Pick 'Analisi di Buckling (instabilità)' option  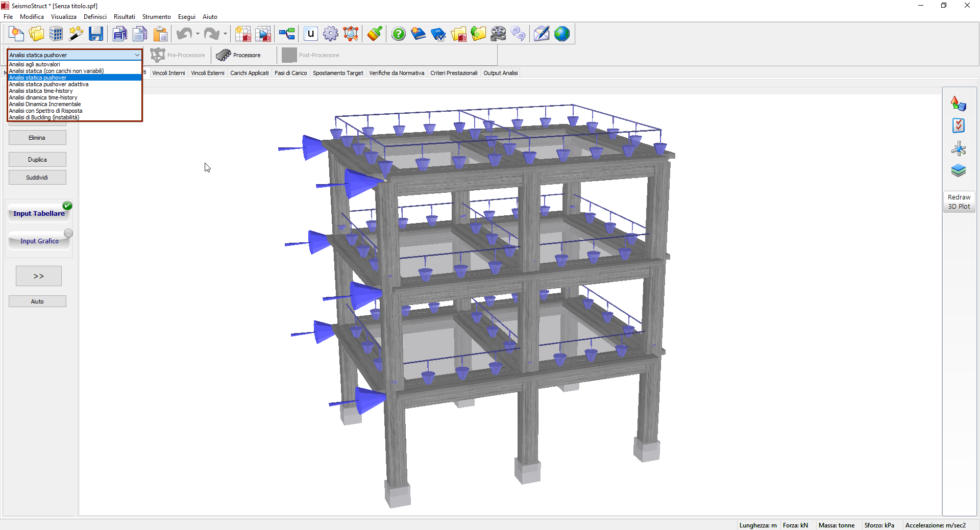[44, 117]
